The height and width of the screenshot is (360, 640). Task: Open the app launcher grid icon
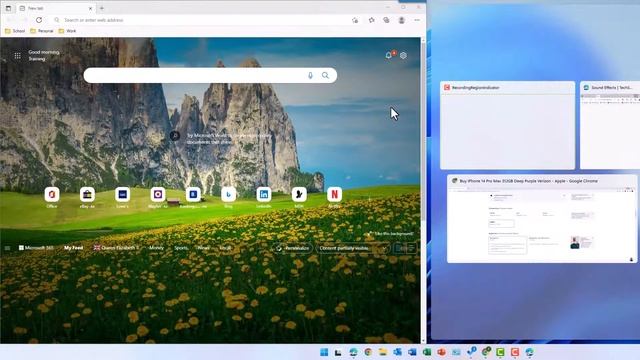tap(18, 56)
